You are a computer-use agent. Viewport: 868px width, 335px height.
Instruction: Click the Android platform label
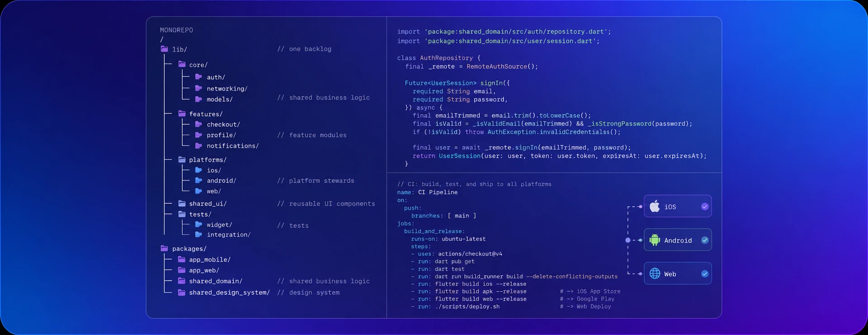[x=678, y=241]
